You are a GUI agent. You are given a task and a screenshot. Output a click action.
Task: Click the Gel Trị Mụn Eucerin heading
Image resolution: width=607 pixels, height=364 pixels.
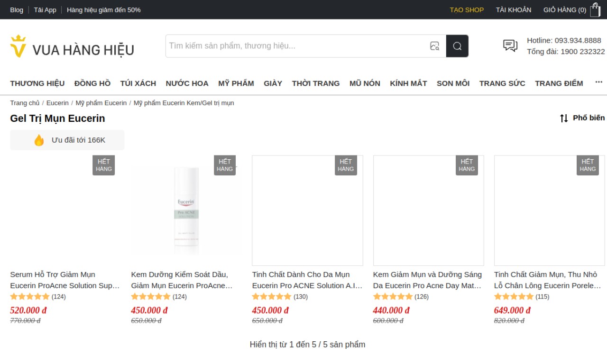[57, 118]
